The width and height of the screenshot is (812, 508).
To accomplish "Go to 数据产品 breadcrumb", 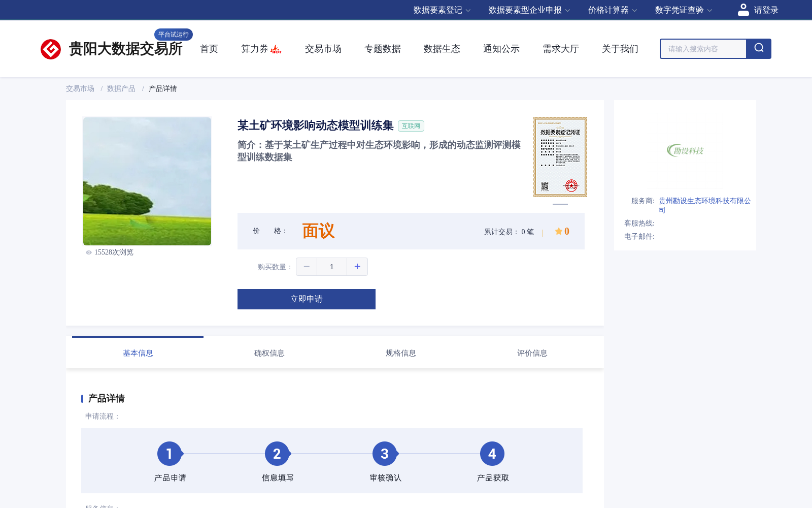I will click(x=121, y=89).
